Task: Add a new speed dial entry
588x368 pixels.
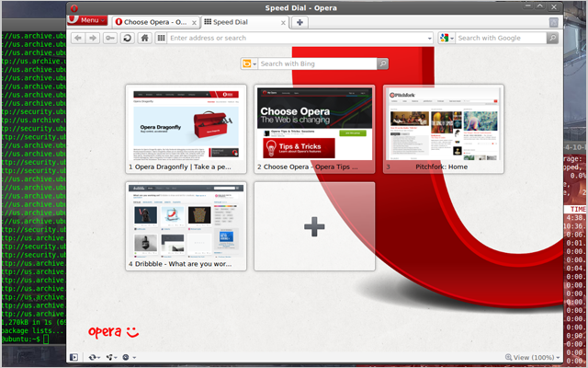Action: tap(314, 226)
